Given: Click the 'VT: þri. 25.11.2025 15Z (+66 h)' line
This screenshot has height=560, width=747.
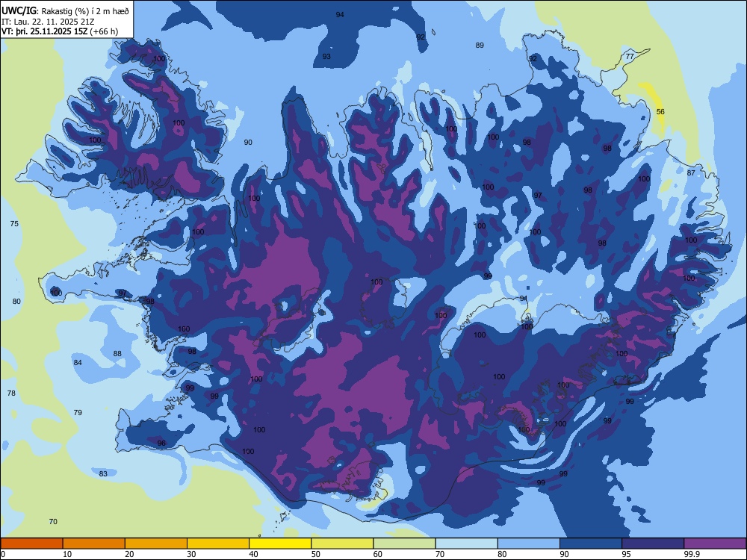Looking at the screenshot, I should [x=60, y=31].
